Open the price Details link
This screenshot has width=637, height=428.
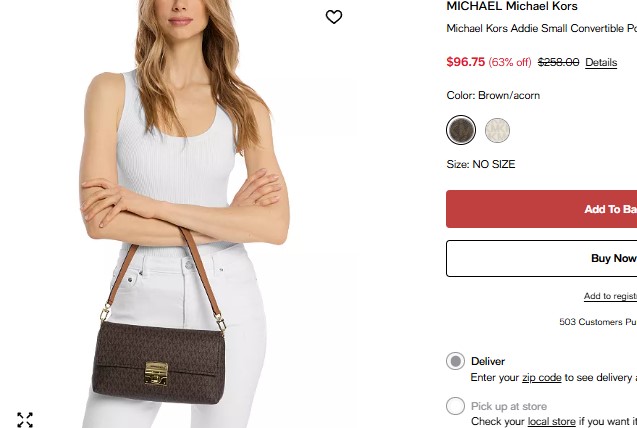click(601, 63)
